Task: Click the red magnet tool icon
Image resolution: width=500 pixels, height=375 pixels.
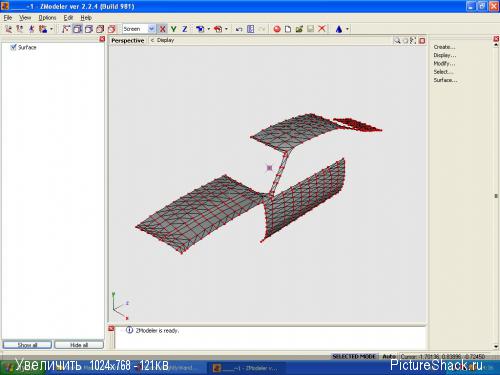Action: [218, 29]
